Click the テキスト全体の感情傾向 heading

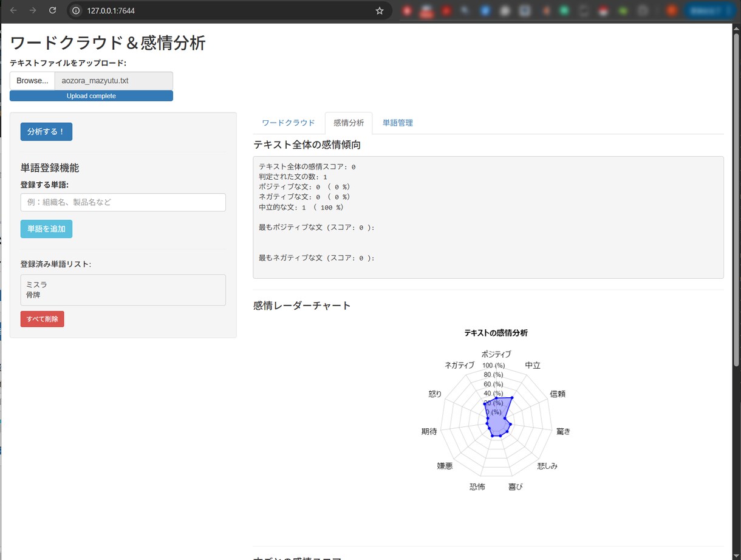(x=307, y=145)
